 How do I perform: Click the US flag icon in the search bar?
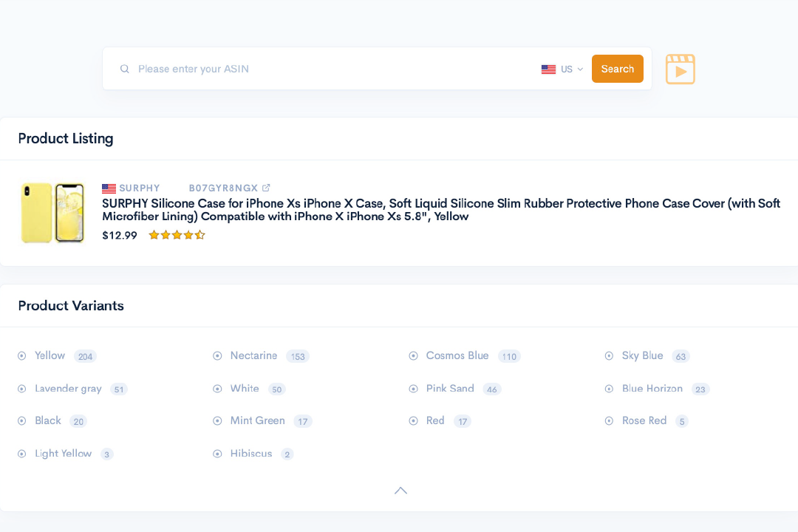click(x=548, y=69)
